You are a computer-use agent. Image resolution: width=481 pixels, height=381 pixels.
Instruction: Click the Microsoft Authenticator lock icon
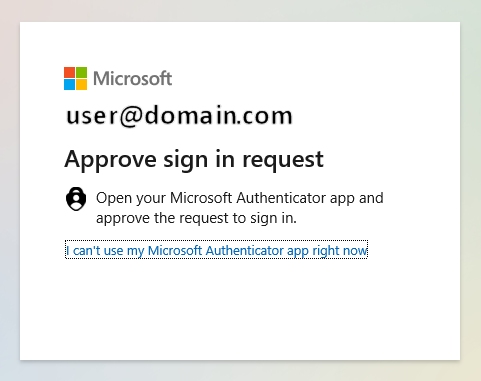76,199
